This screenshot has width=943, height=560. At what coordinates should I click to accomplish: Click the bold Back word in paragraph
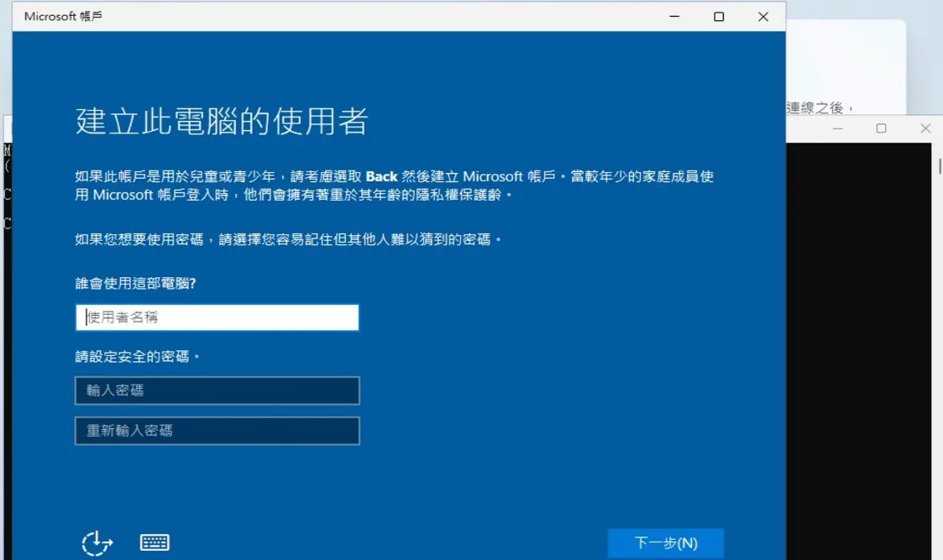tap(381, 176)
